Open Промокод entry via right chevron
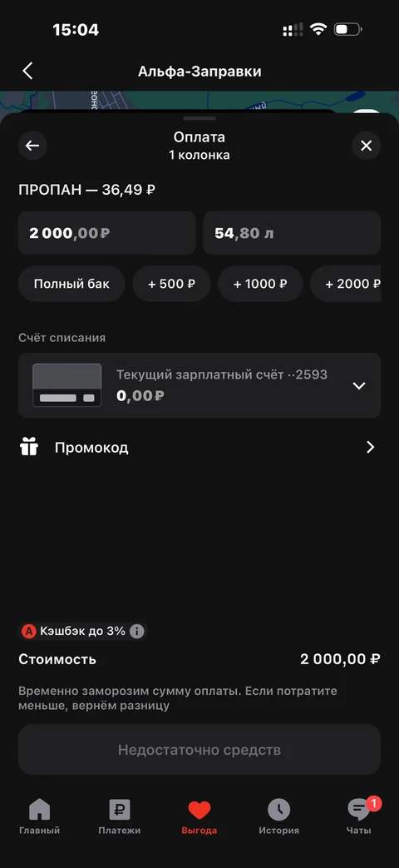399x868 pixels. (x=370, y=447)
